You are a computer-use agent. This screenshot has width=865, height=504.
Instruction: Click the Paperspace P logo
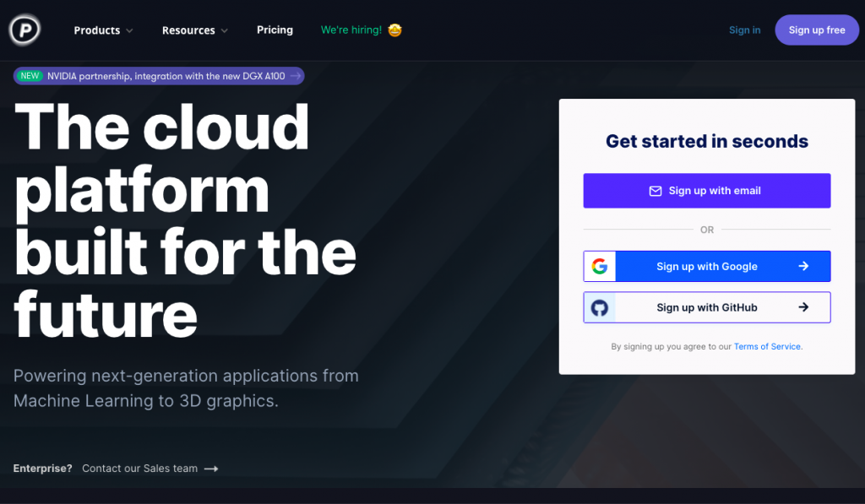(x=24, y=30)
